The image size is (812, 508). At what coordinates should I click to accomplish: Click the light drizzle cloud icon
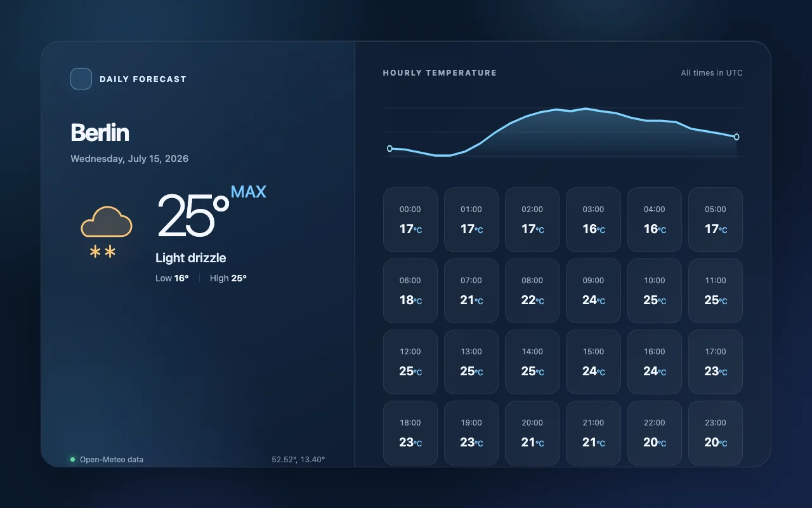click(x=106, y=232)
